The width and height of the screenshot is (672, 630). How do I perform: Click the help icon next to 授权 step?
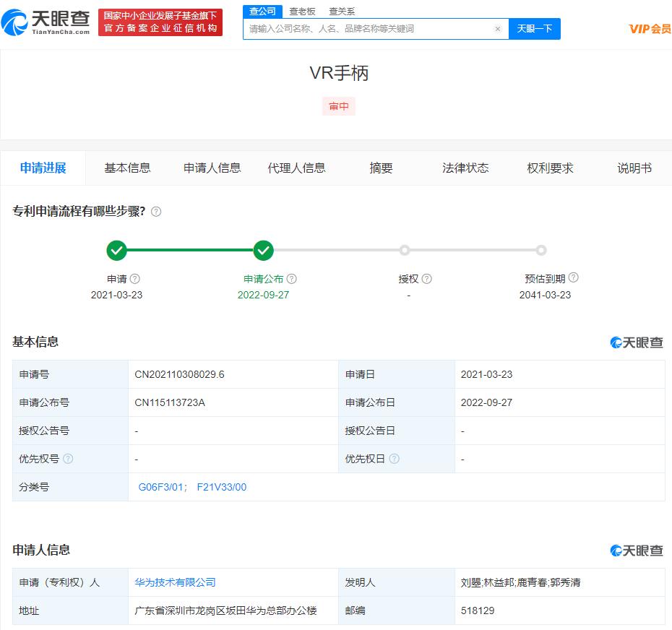pyautogui.click(x=426, y=279)
